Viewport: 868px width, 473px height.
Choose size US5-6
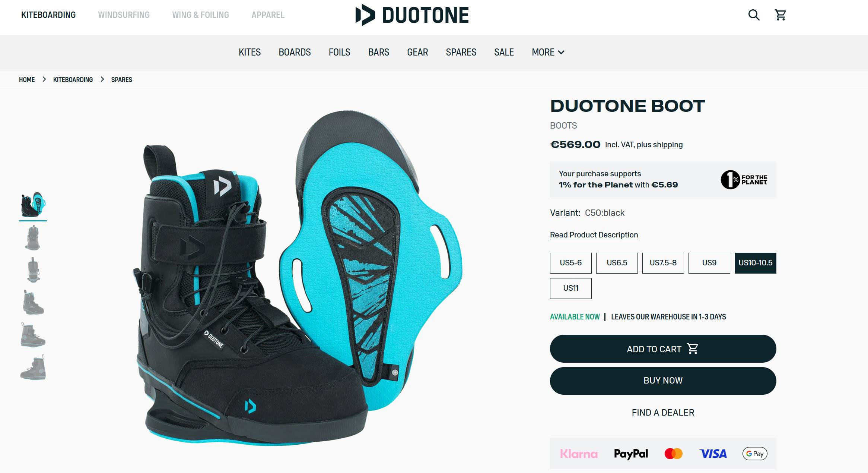570,263
